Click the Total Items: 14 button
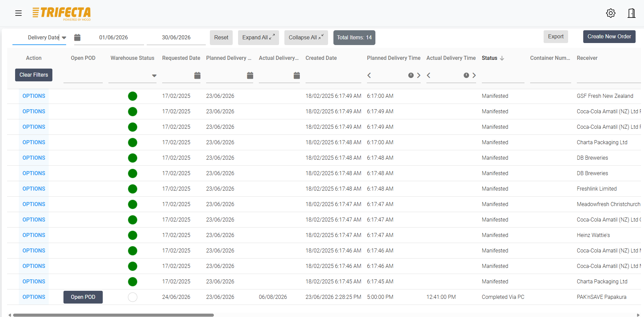Image resolution: width=644 pixels, height=317 pixels. click(354, 38)
